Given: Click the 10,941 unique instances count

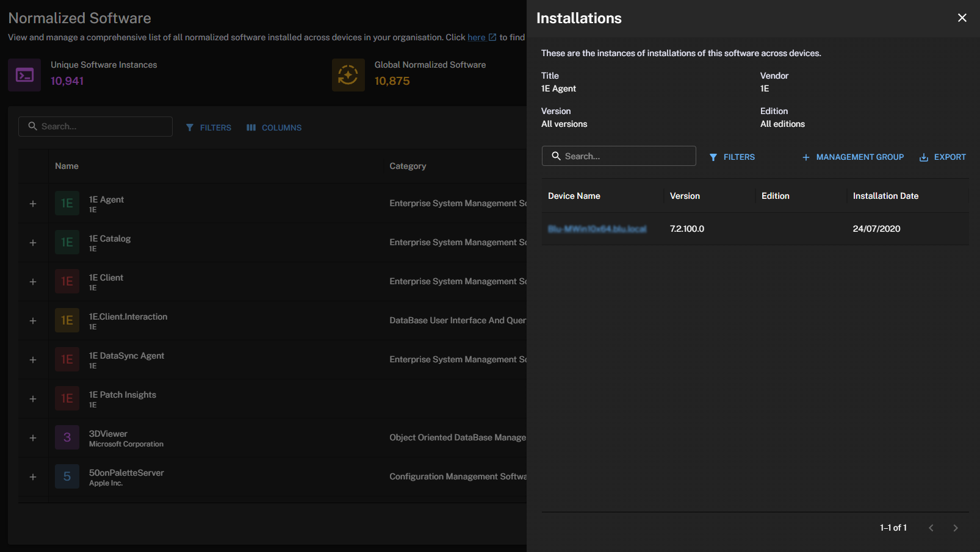Looking at the screenshot, I should 67,81.
